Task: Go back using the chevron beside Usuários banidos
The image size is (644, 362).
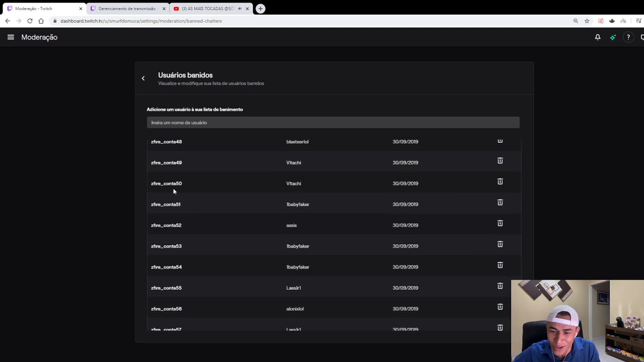Action: (x=143, y=78)
